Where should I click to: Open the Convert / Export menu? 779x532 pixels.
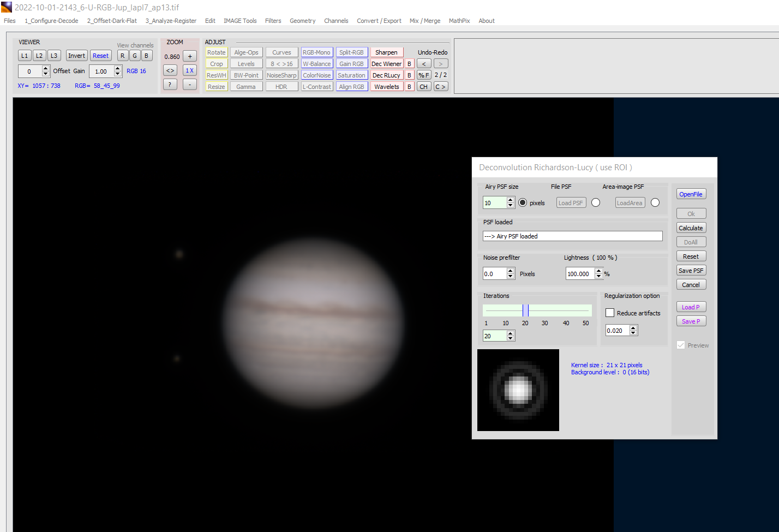tap(379, 21)
